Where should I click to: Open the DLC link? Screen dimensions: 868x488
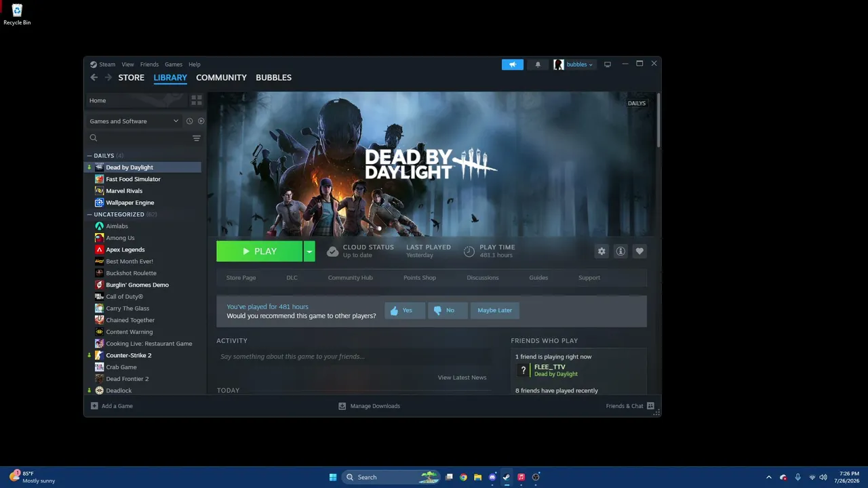coord(292,278)
